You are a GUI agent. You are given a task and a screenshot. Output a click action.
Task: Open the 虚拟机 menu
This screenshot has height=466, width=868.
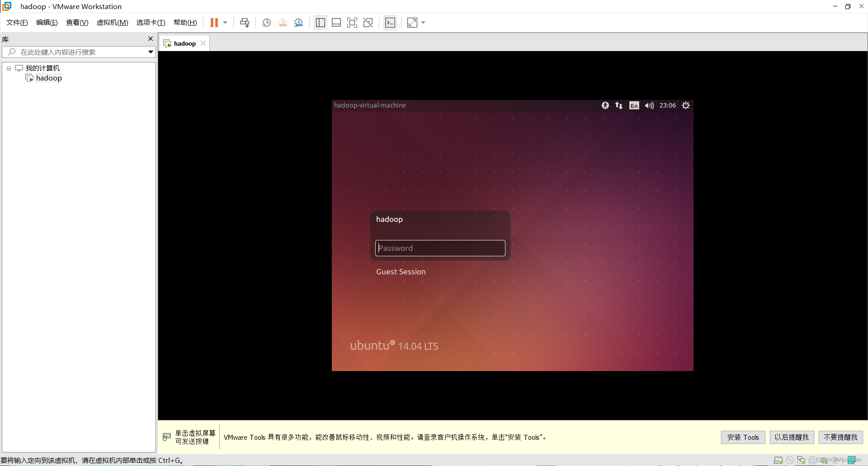112,22
